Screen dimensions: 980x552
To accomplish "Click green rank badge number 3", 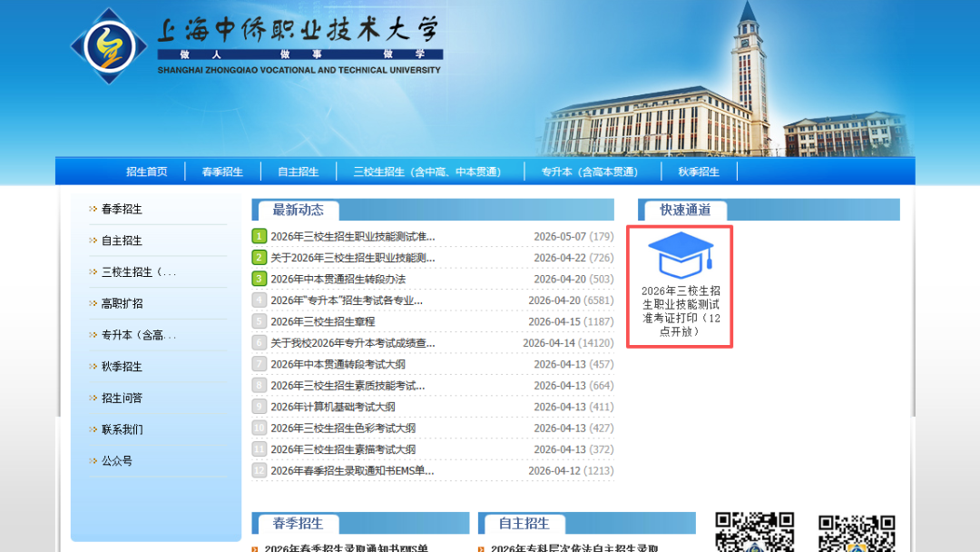I will click(259, 279).
